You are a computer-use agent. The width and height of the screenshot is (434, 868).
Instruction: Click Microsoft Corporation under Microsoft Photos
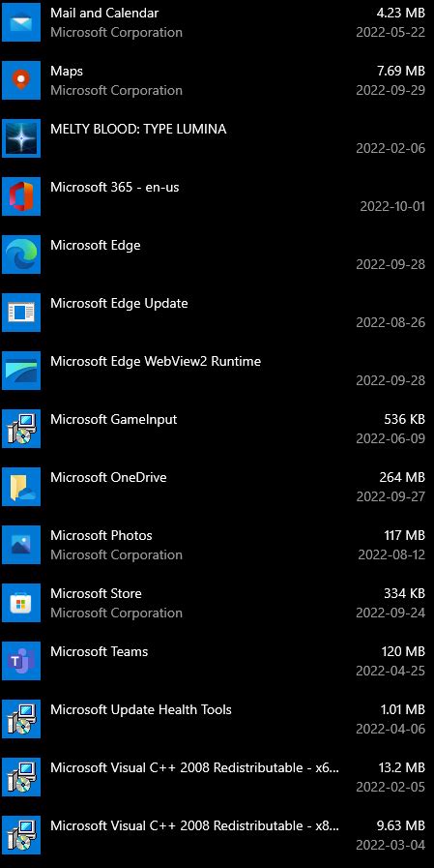coord(116,554)
